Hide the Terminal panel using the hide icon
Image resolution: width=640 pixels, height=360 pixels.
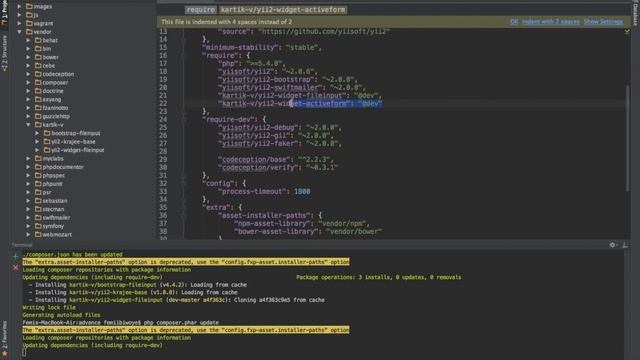click(625, 245)
